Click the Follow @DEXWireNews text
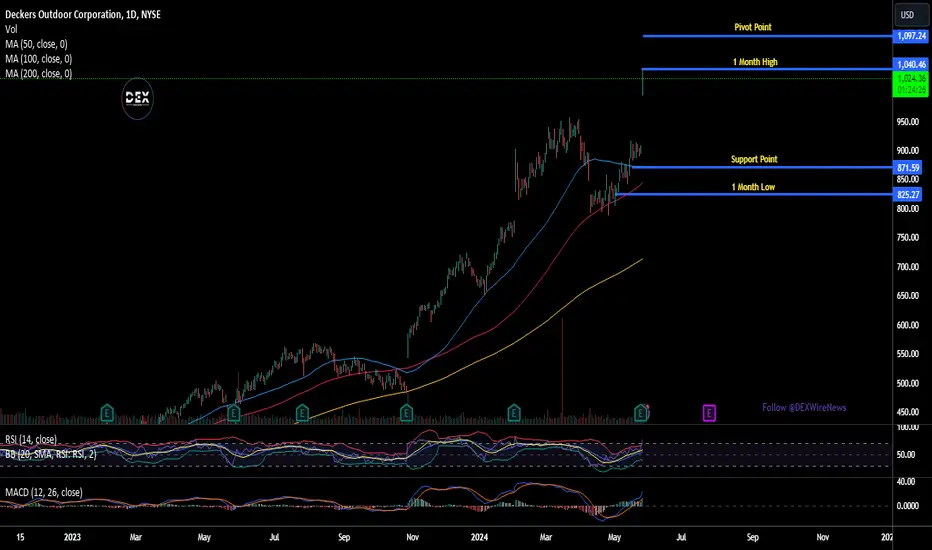 click(x=804, y=407)
